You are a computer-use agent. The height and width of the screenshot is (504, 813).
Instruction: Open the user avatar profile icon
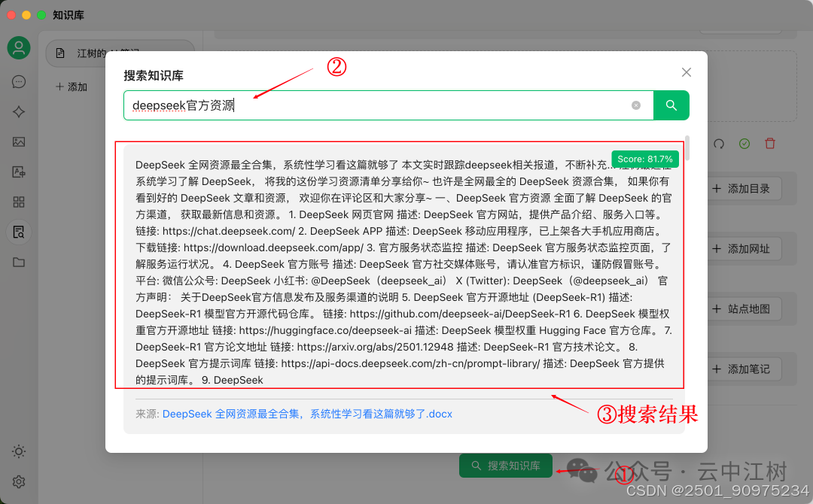coord(19,47)
